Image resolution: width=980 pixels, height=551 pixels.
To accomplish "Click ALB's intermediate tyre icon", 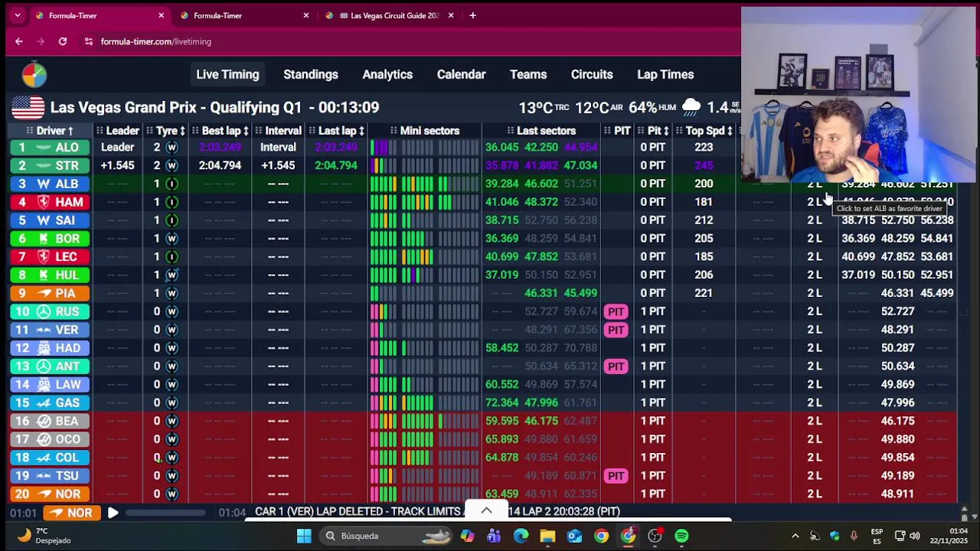I will point(171,184).
